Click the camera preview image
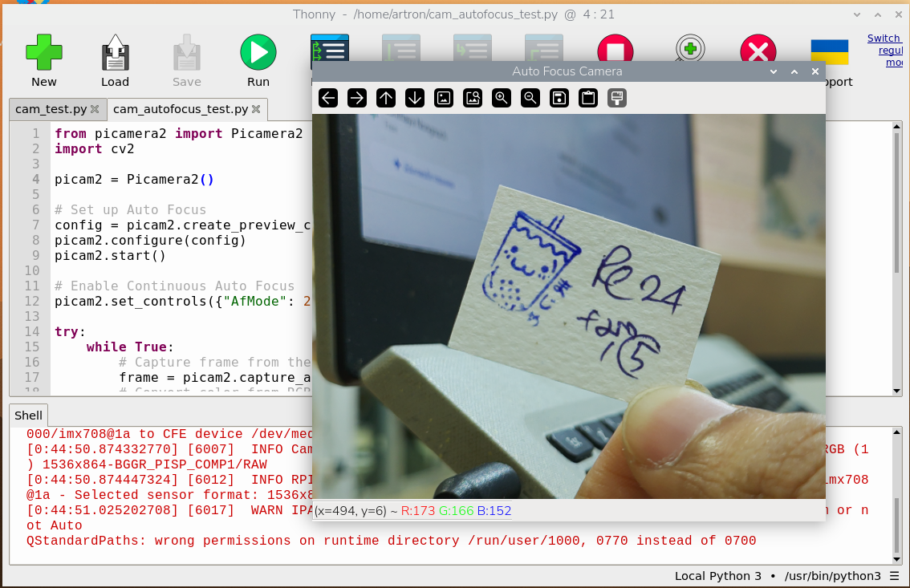This screenshot has height=588, width=910. click(x=568, y=305)
